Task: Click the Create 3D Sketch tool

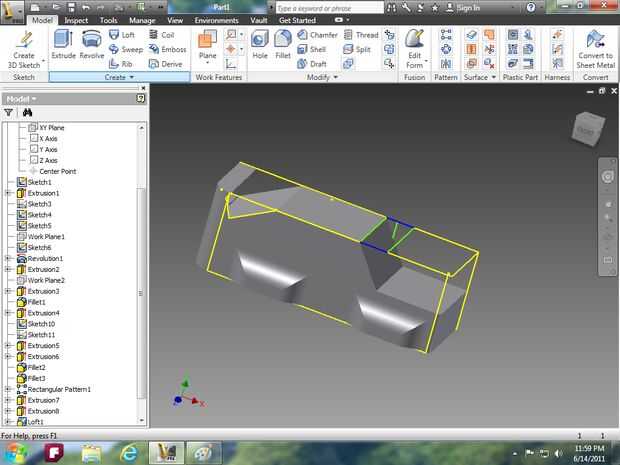Action: (25, 49)
